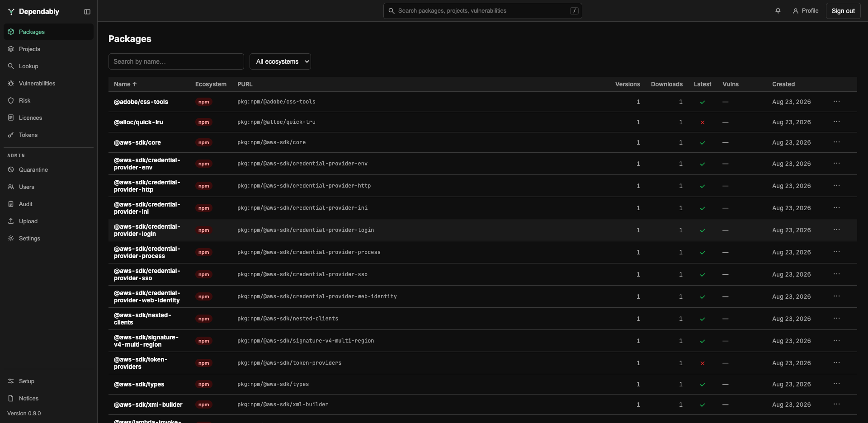The image size is (868, 423).
Task: Sort by Ecosystem column header
Action: click(211, 84)
